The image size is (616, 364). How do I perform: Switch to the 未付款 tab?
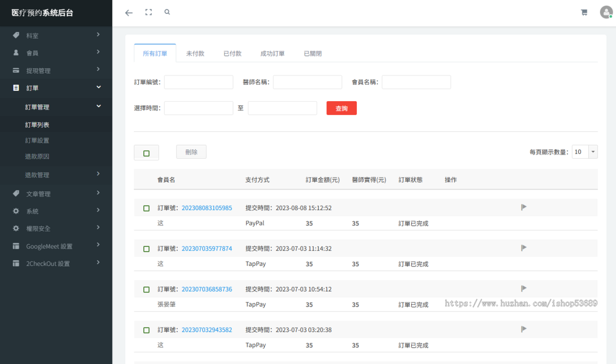(x=195, y=53)
